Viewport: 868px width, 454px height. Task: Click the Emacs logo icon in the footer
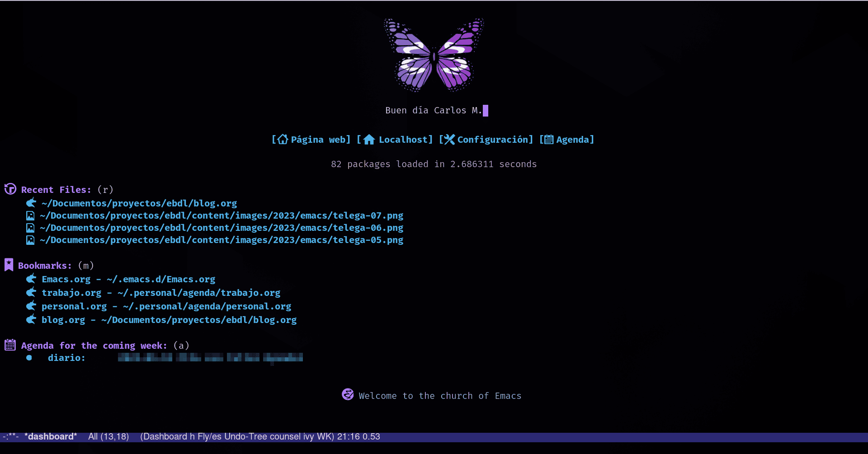pos(348,394)
